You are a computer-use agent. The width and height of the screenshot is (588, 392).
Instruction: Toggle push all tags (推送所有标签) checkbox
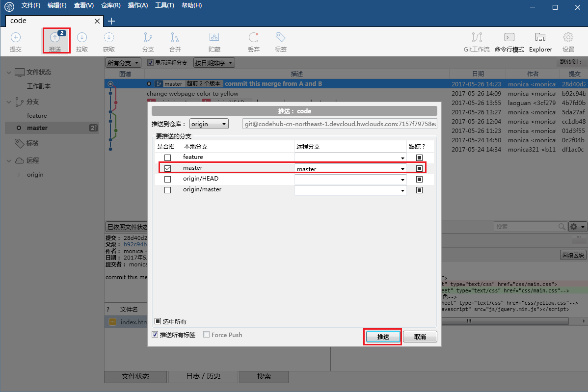click(155, 334)
